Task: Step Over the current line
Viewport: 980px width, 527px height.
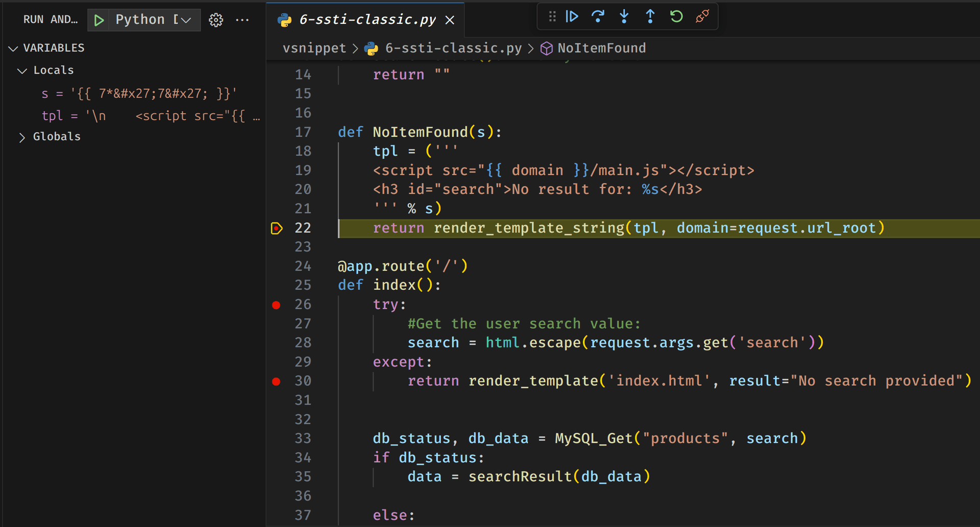Action: [x=598, y=16]
